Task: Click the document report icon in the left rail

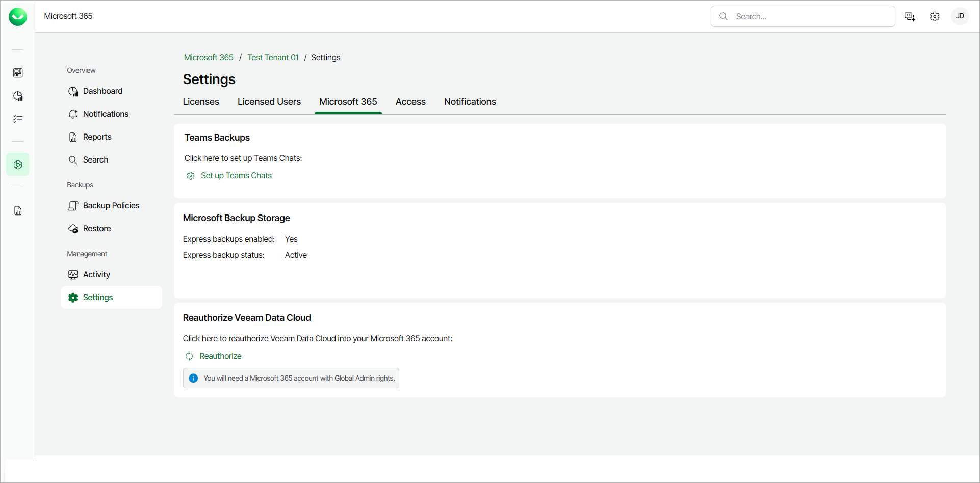Action: tap(18, 211)
